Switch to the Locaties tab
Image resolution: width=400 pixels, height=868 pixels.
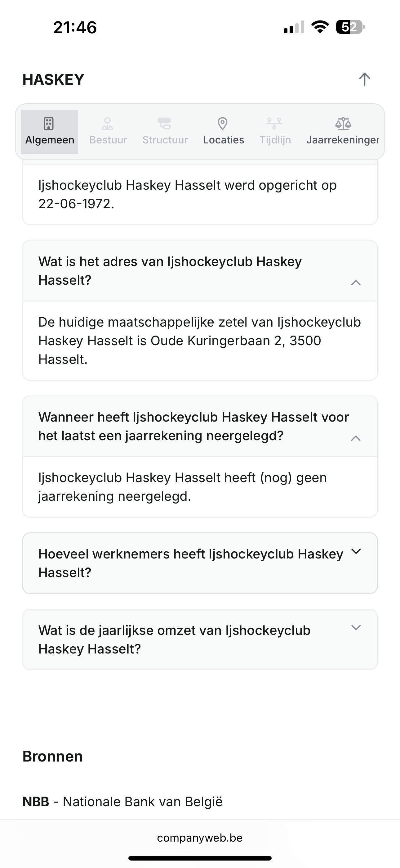(x=224, y=140)
